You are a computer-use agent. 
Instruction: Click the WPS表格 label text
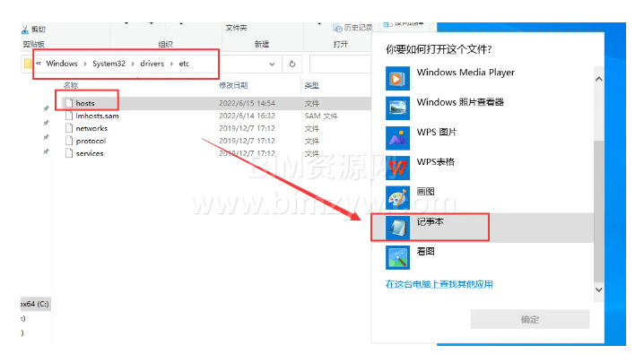coord(436,161)
